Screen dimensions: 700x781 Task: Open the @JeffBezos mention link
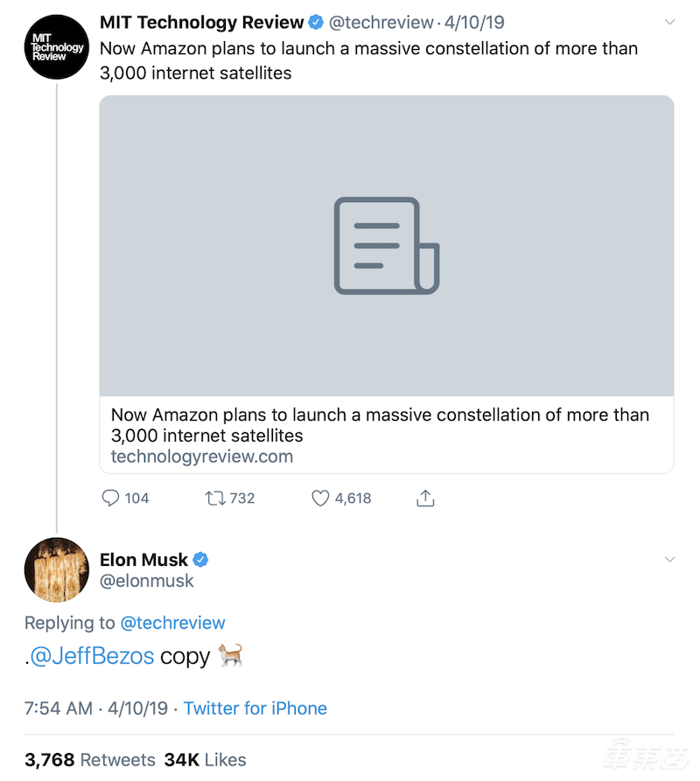[92, 657]
